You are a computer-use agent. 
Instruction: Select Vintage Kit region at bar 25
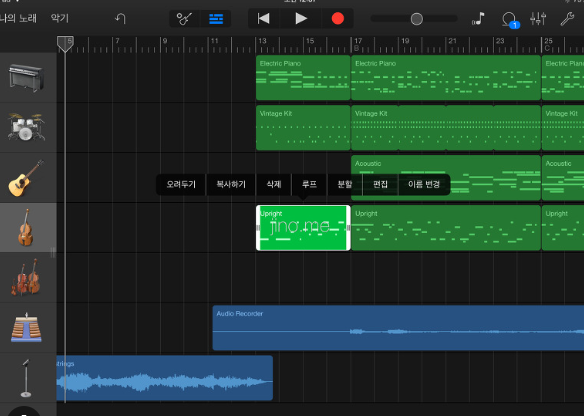[563, 128]
